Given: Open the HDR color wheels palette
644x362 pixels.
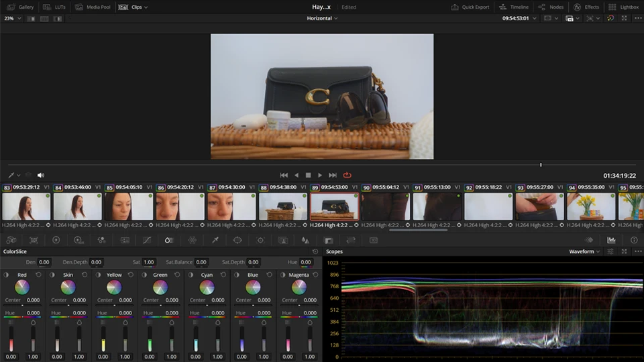Looking at the screenshot, I should point(78,240).
